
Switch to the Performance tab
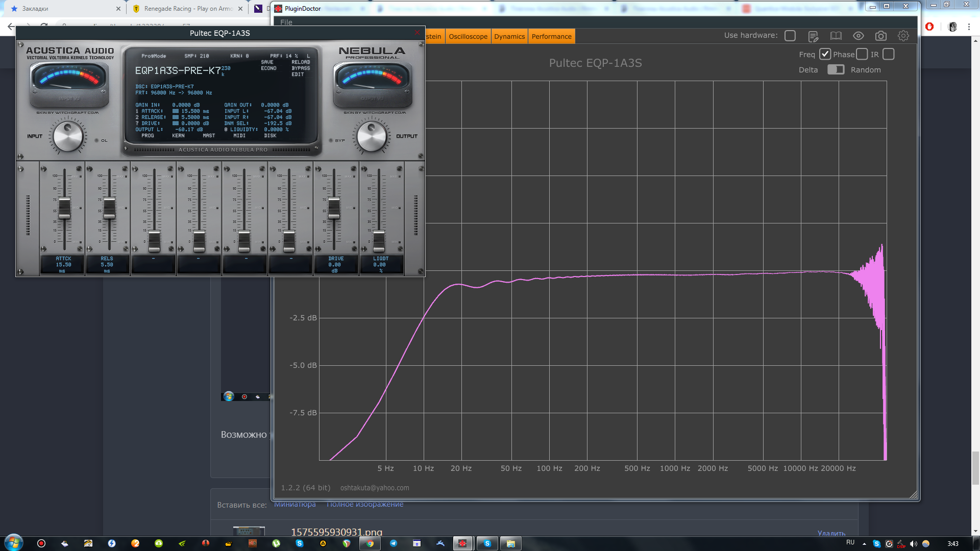551,37
